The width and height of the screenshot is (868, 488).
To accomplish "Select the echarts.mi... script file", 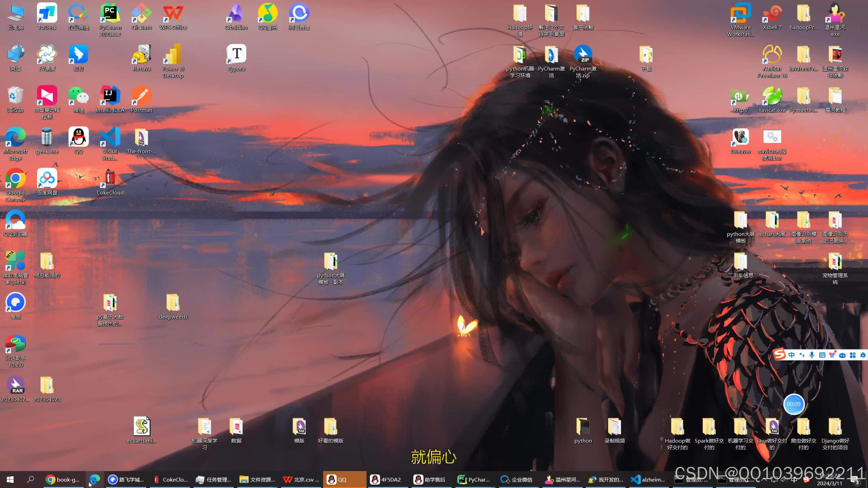I will coord(142,430).
